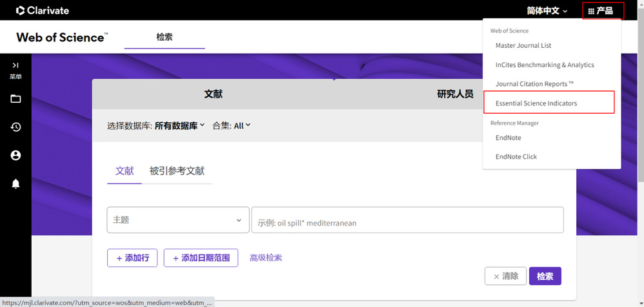Expand the 简体中文 language dropdown
644x307 pixels.
pos(547,11)
